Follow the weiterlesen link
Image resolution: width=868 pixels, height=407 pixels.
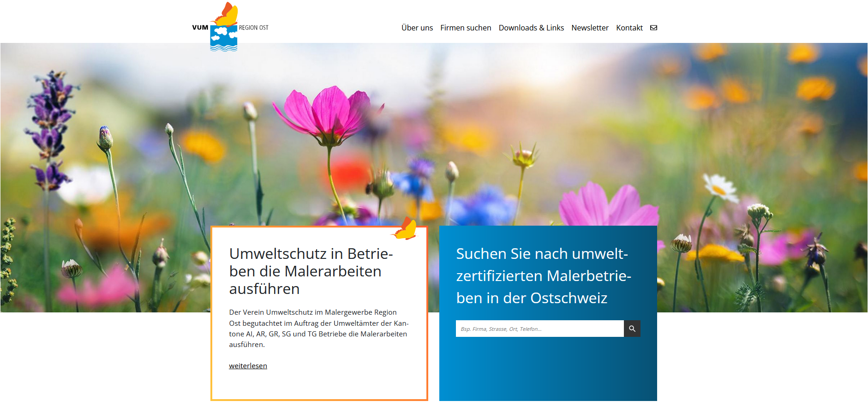click(x=248, y=365)
